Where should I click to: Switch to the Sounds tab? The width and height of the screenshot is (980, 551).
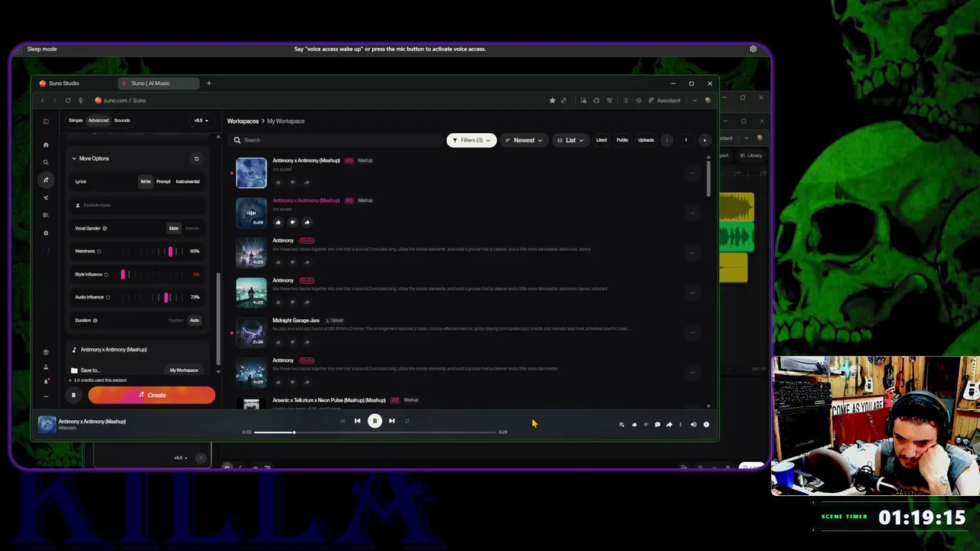122,120
